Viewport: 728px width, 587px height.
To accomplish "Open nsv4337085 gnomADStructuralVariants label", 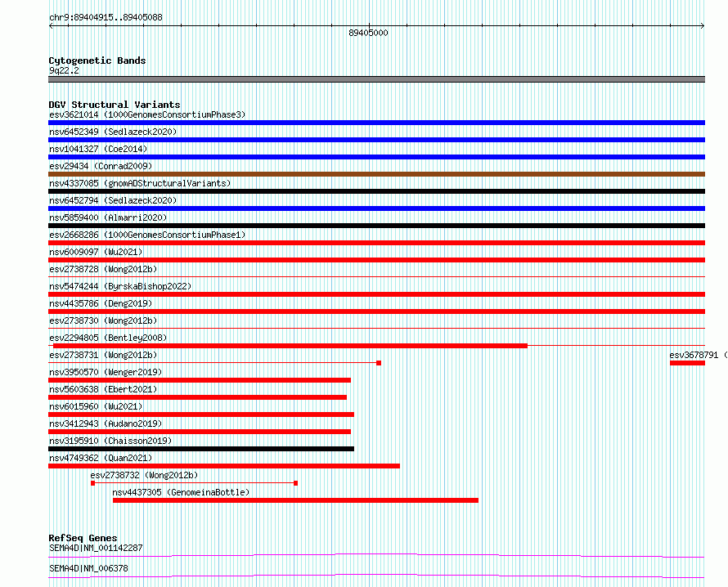I will click(x=140, y=183).
